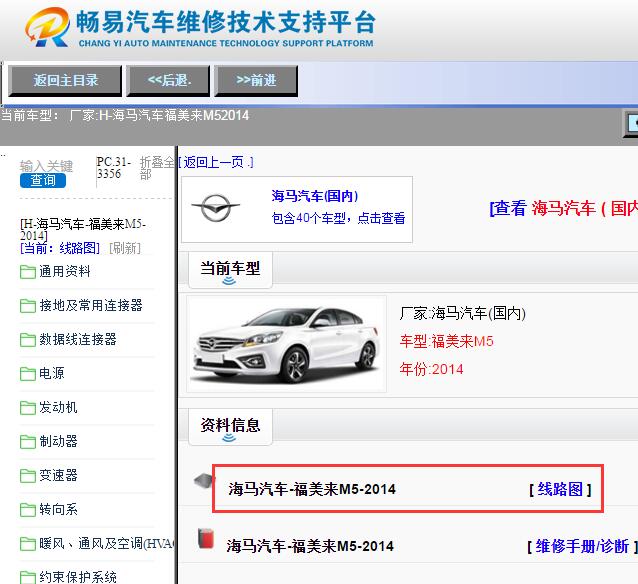Open the 制动器 folder icon
The width and height of the screenshot is (638, 584).
point(28,441)
